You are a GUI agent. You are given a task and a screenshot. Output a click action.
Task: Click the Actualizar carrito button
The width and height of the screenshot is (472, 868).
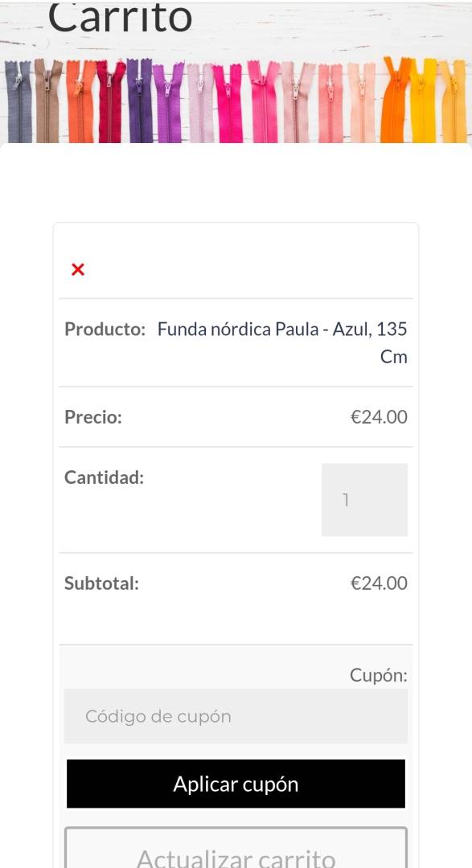[236, 850]
